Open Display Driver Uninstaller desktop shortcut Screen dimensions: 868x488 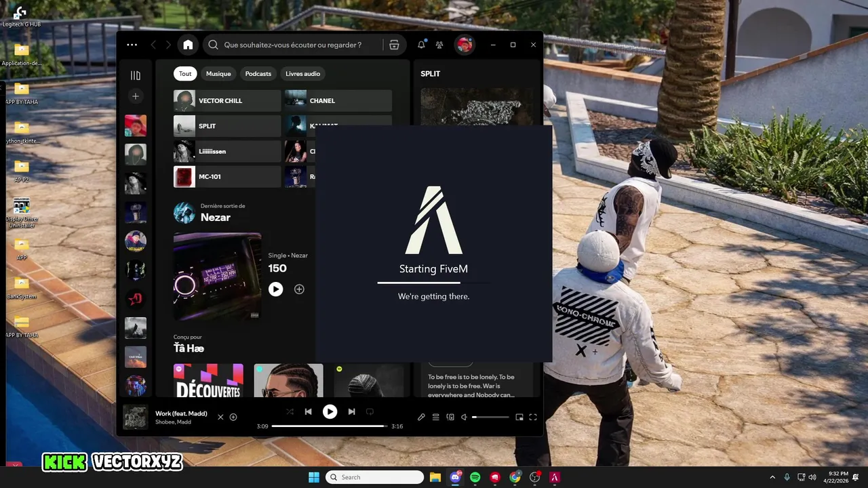point(22,213)
